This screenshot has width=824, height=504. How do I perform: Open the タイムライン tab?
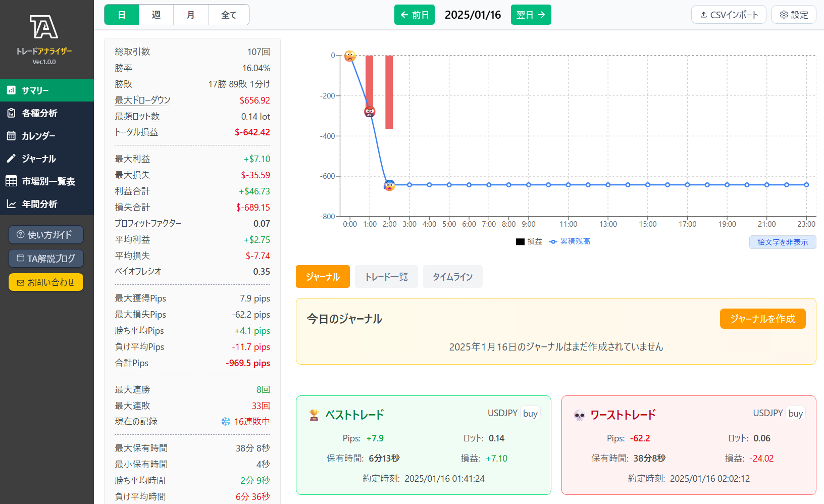click(x=452, y=277)
